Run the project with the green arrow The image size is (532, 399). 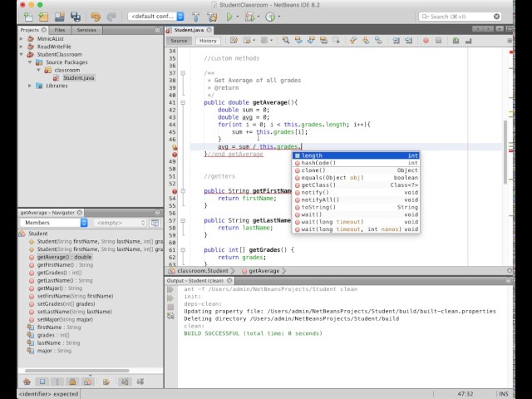(229, 17)
